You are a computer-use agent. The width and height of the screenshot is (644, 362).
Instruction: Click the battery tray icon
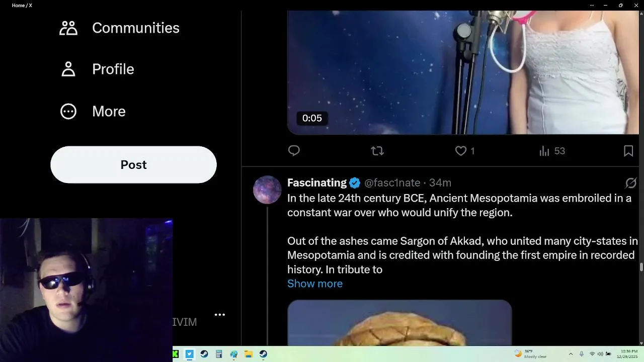point(608,354)
